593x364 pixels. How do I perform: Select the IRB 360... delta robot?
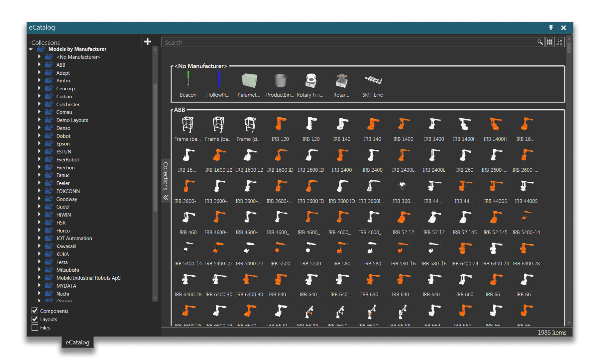pos(403,192)
